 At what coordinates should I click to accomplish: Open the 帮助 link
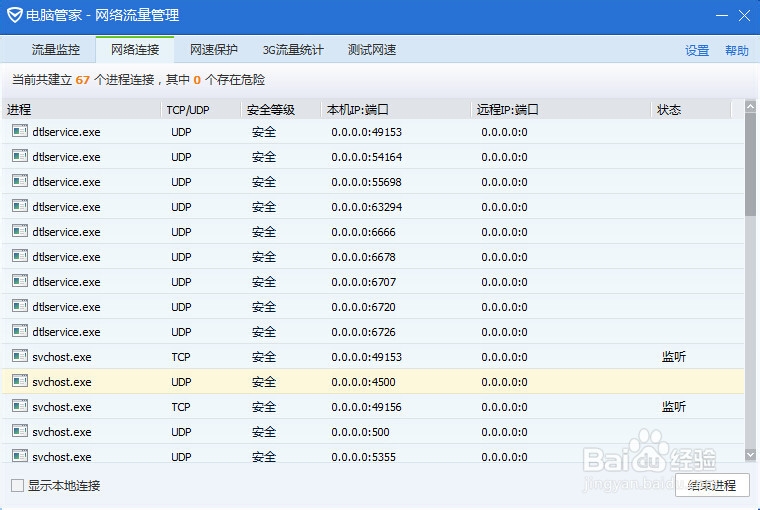tap(737, 50)
